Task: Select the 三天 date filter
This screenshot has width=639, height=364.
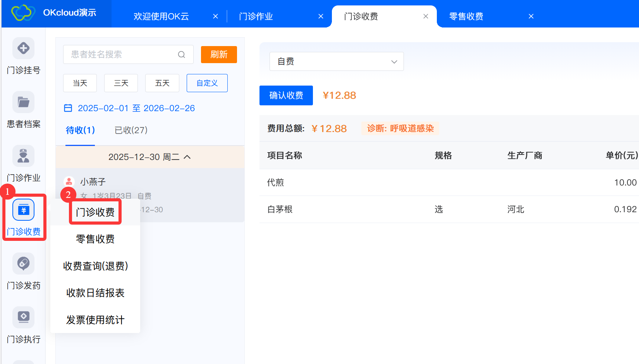Action: (x=121, y=83)
